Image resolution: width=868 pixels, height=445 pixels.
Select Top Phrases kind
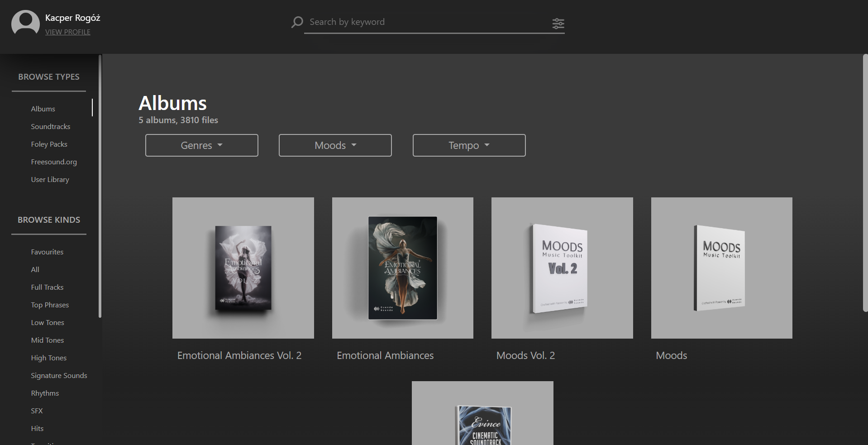point(50,305)
